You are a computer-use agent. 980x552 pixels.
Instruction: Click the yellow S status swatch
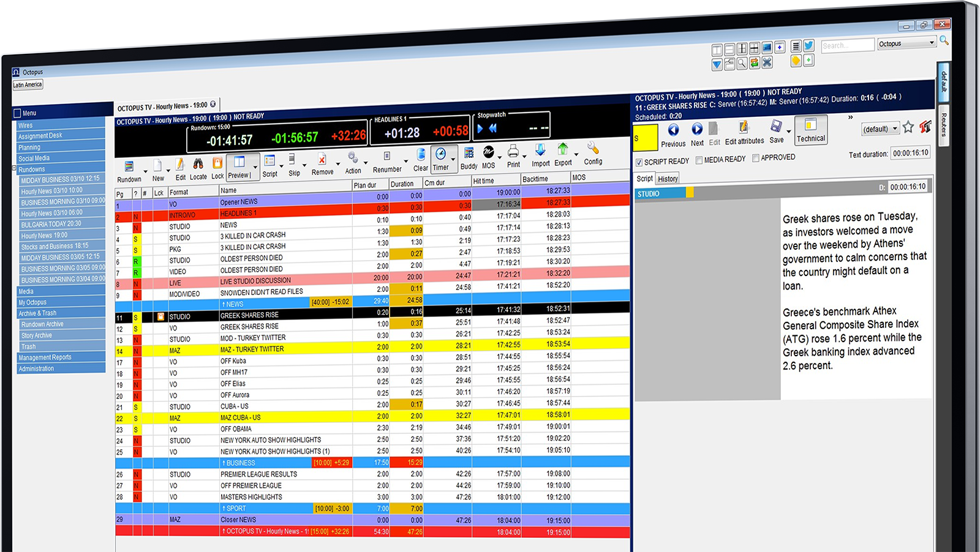point(645,138)
